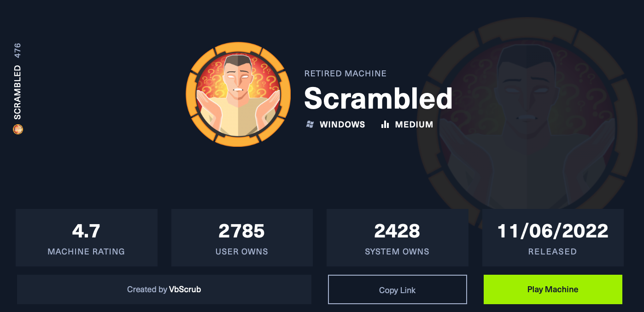
Task: Click the Created by bar
Action: [164, 289]
